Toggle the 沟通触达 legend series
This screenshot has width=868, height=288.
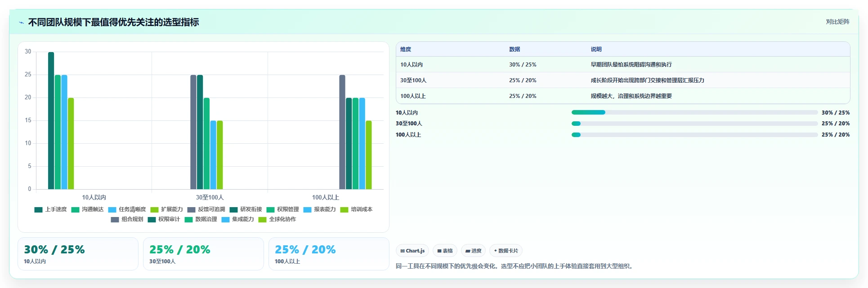[87, 209]
